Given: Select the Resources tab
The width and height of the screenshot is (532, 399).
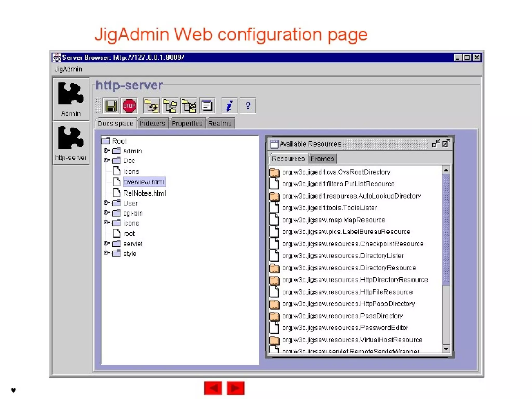Looking at the screenshot, I should pyautogui.click(x=288, y=159).
